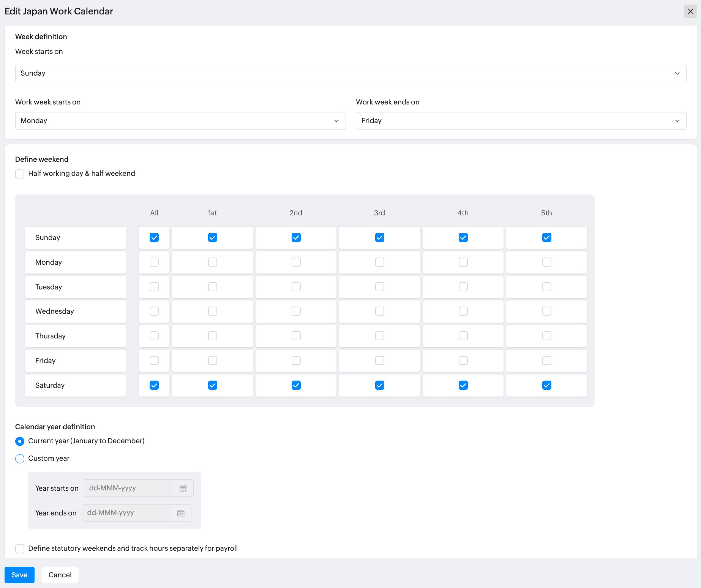Image resolution: width=701 pixels, height=588 pixels.
Task: Open calendar picker for Year ends on
Action: 181,513
